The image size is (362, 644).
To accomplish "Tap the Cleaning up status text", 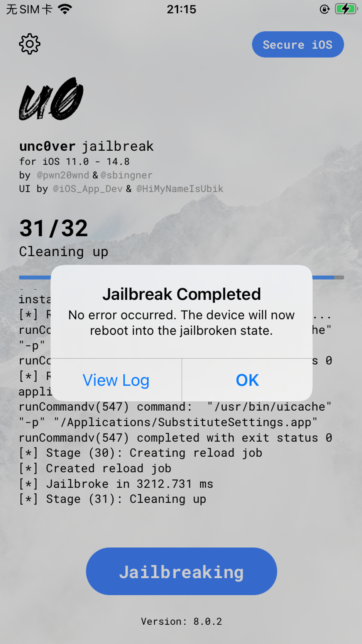I will coord(64,252).
